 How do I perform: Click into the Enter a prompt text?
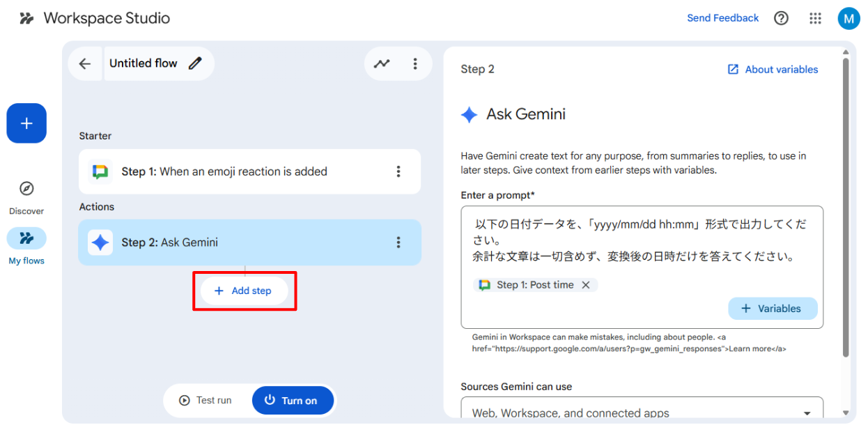[x=641, y=240]
